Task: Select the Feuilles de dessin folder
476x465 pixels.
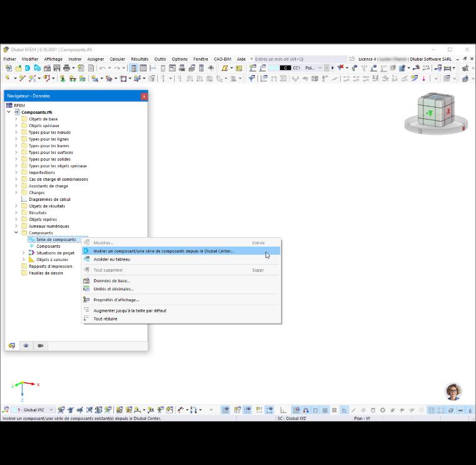Action: [46, 273]
